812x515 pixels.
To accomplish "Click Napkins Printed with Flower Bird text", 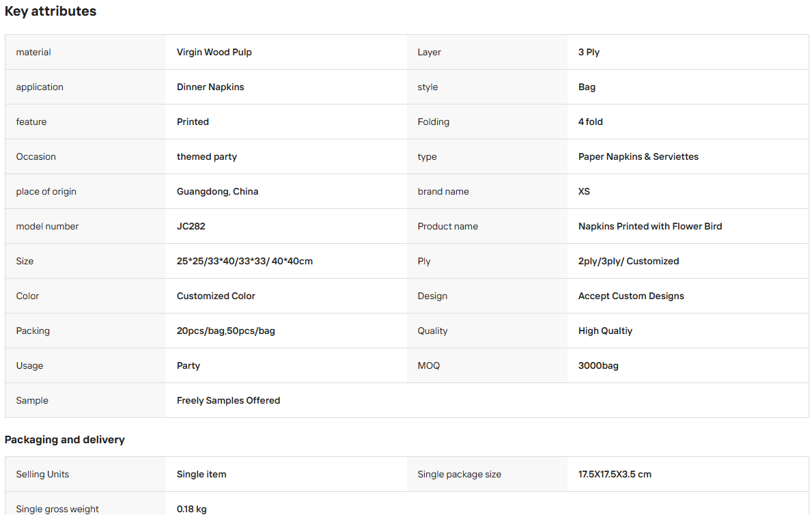I will (650, 226).
